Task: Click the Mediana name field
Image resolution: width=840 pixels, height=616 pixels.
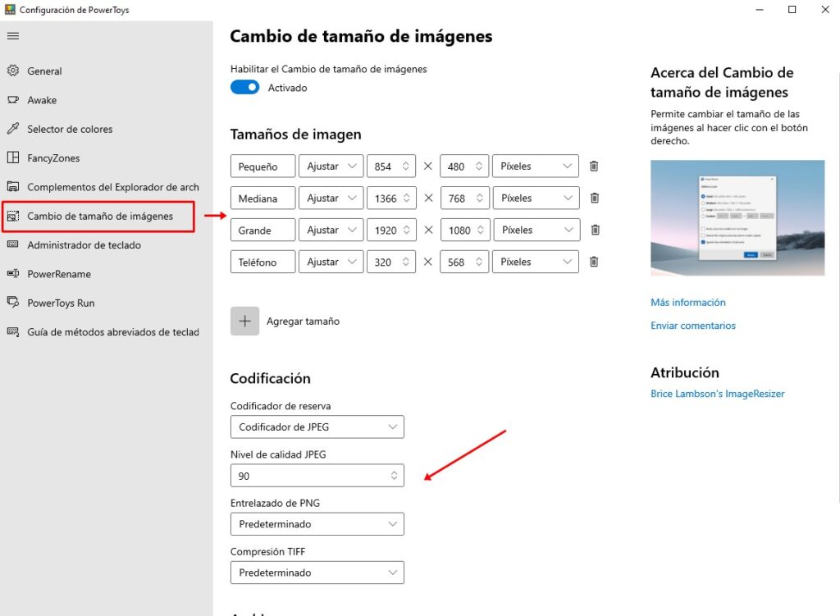Action: point(263,198)
